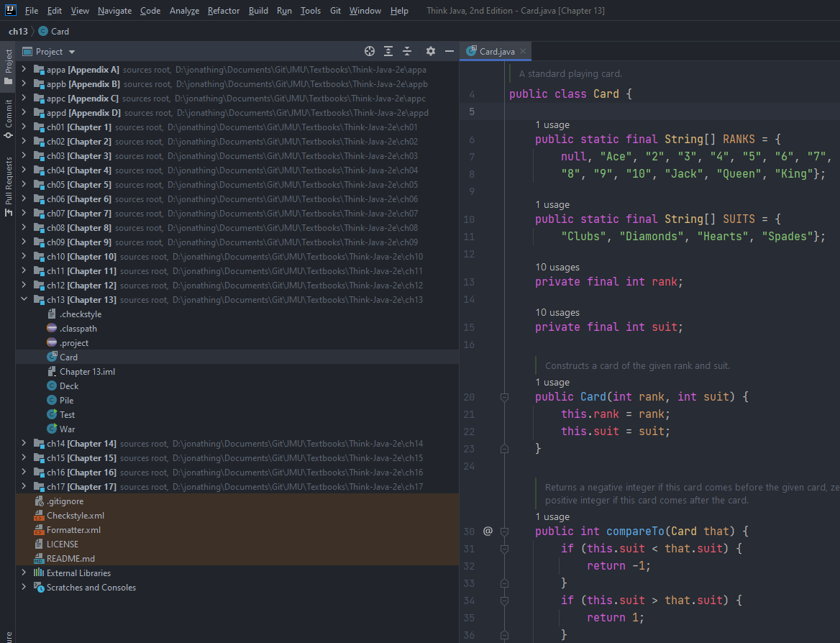Select the .checkstyle file

[81, 314]
